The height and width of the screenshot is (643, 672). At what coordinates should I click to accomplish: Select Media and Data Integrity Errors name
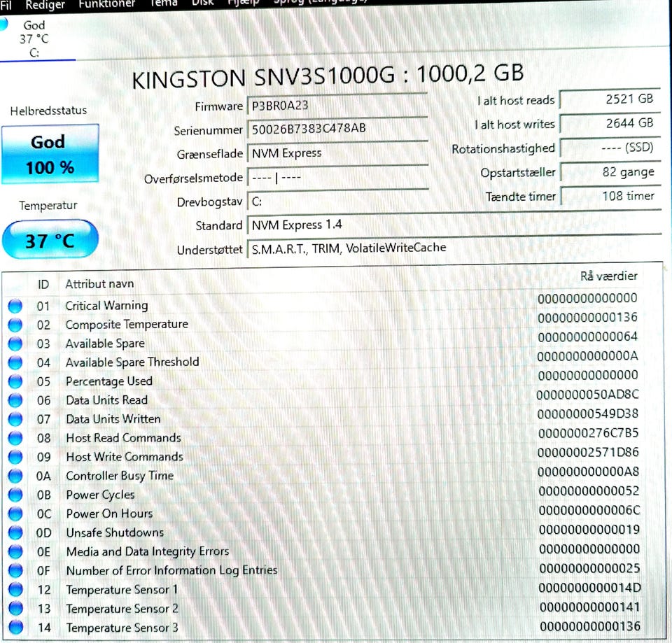[148, 551]
